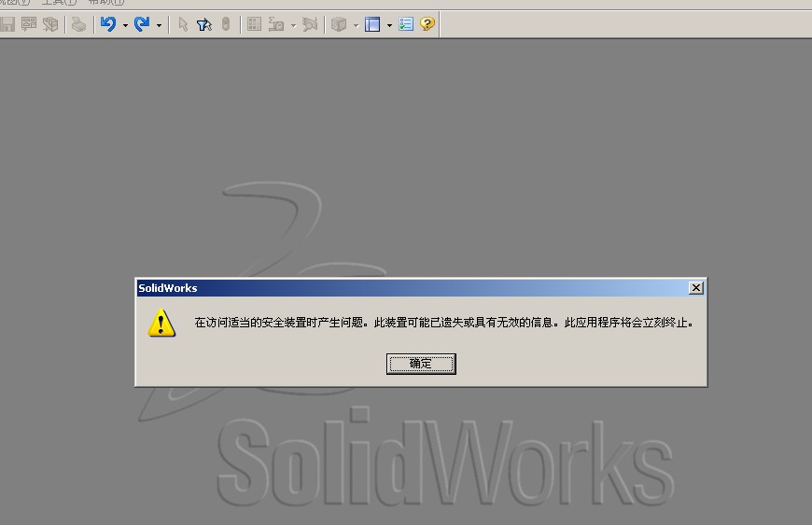Open the Undo history dropdown arrow

click(125, 25)
